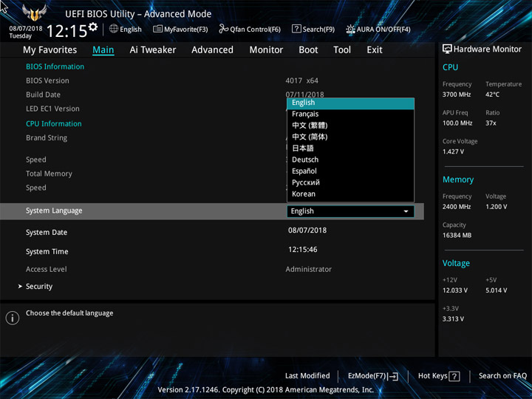Image resolution: width=532 pixels, height=399 pixels.
Task: Click the Total Memory label
Action: (49, 174)
